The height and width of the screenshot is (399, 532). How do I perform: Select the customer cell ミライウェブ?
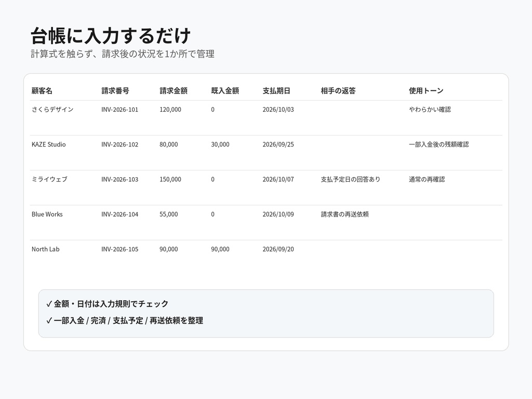click(49, 179)
